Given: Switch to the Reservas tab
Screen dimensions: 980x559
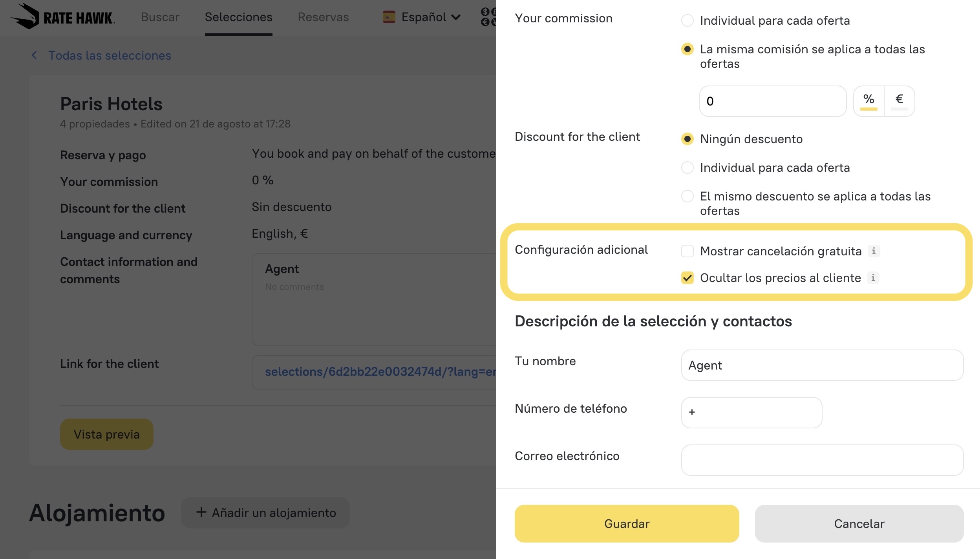Looking at the screenshot, I should (323, 17).
